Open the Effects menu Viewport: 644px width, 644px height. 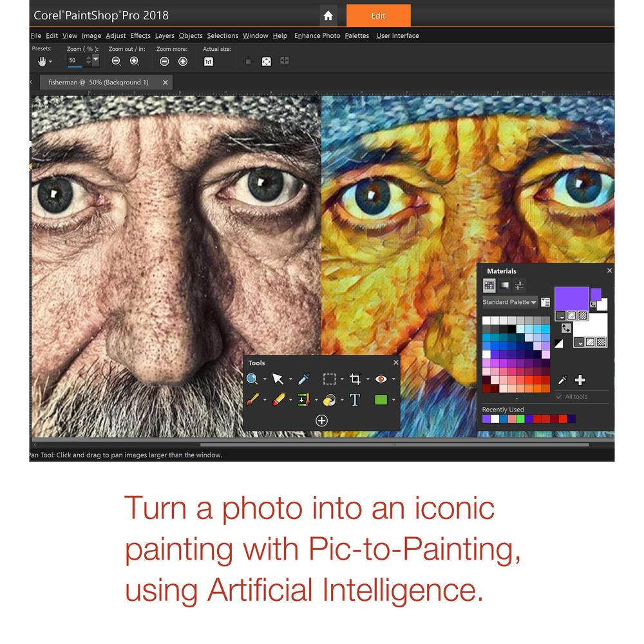pyautogui.click(x=140, y=36)
